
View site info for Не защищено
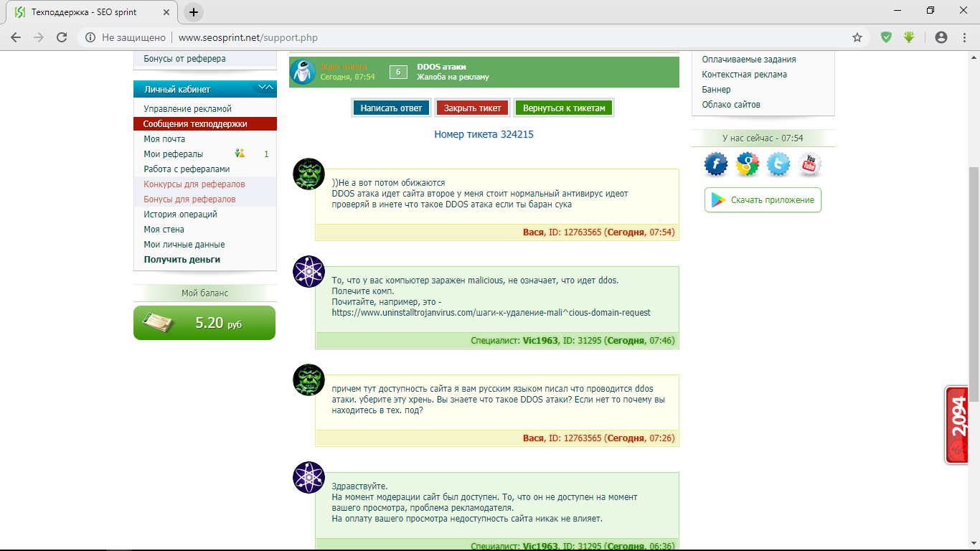tap(126, 37)
